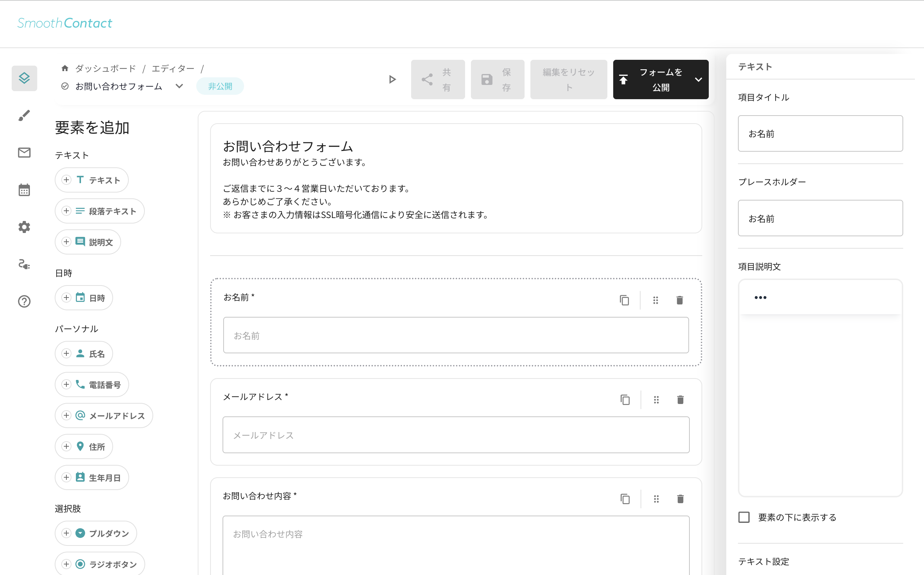Screen dimensions: 924x575
Task: Click the メールアドレス * field label
Action: (255, 397)
